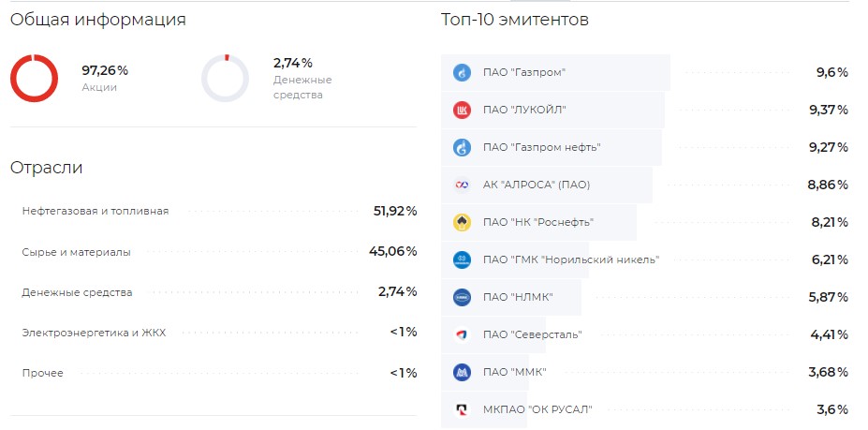Click the RUSAL logo icon
Image resolution: width=868 pixels, height=430 pixels.
click(x=462, y=409)
